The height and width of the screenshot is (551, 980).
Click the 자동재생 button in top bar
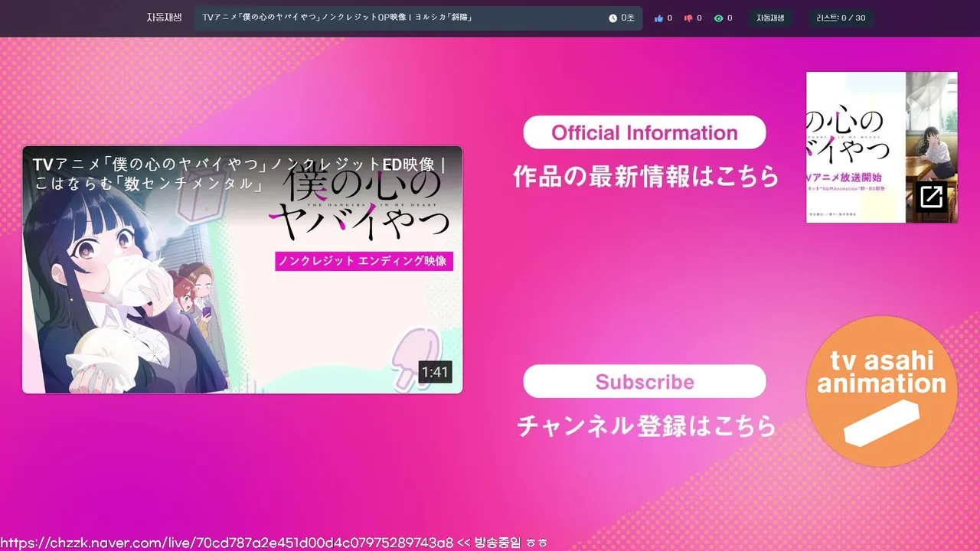click(x=771, y=18)
